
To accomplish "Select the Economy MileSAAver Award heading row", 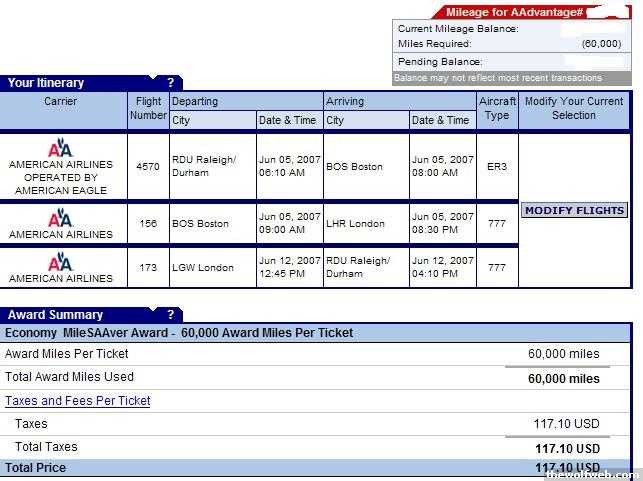I will pos(180,333).
